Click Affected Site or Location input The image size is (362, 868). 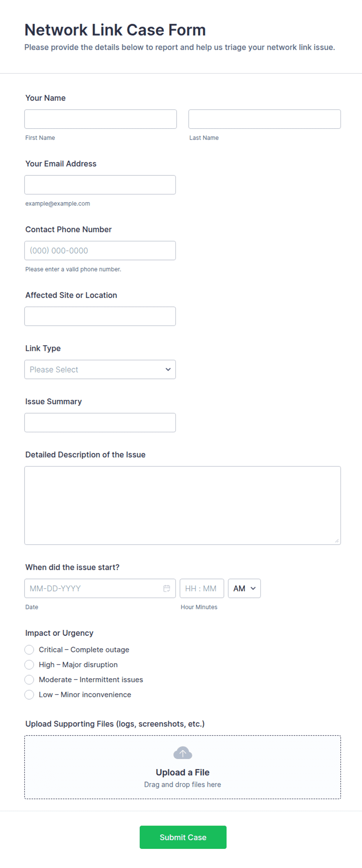[x=100, y=316]
